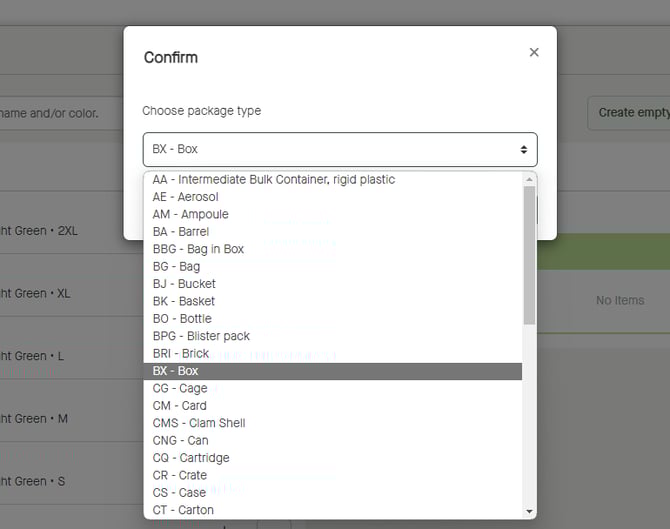This screenshot has height=529, width=670.
Task: Click the dropdown list scroll down arrow
Action: tap(530, 511)
